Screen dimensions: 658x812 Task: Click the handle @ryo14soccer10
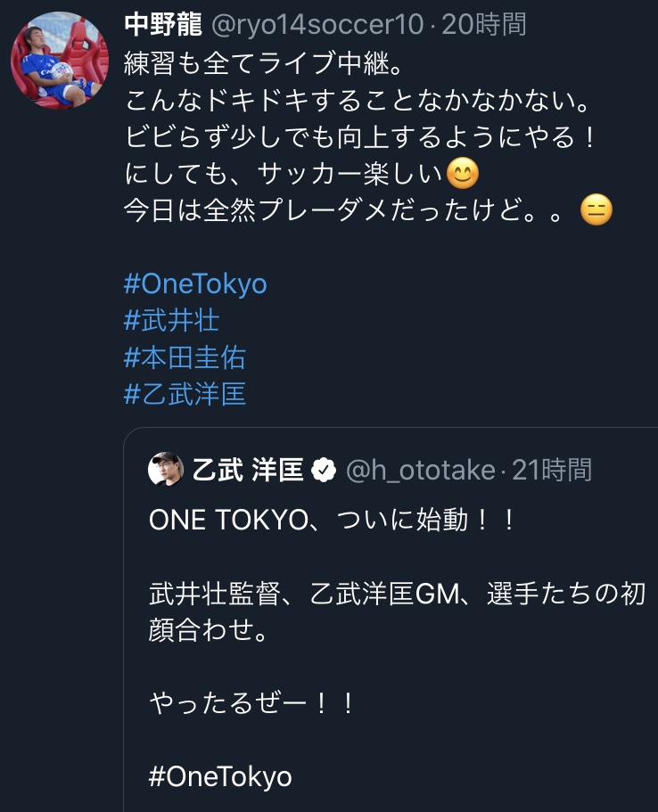317,24
